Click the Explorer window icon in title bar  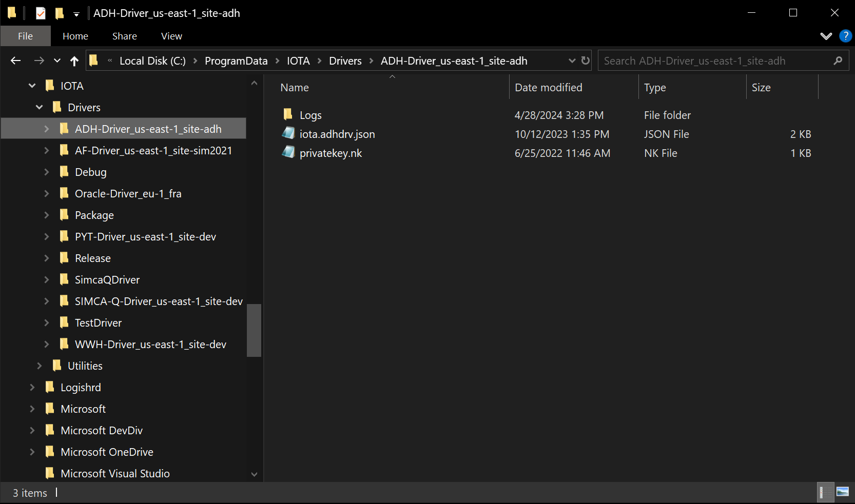pyautogui.click(x=12, y=13)
